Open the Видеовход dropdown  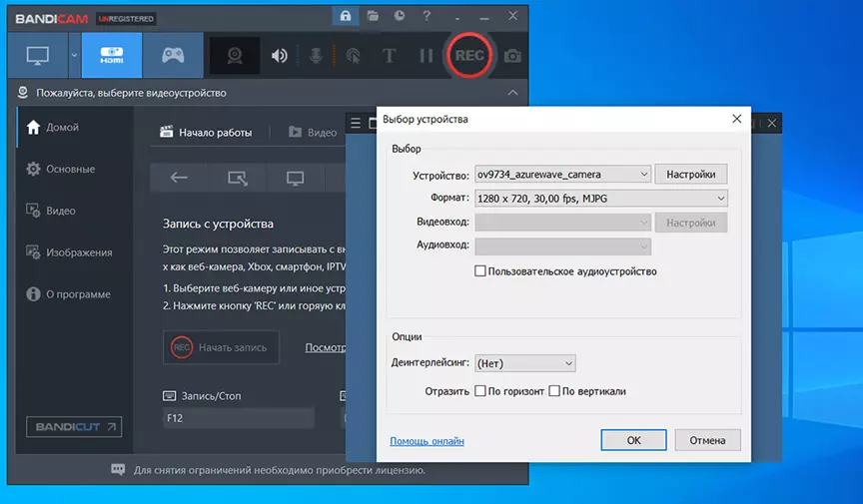tap(562, 223)
